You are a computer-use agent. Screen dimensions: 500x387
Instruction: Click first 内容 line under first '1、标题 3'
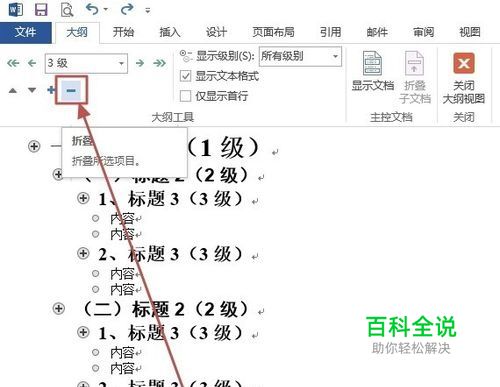point(122,219)
